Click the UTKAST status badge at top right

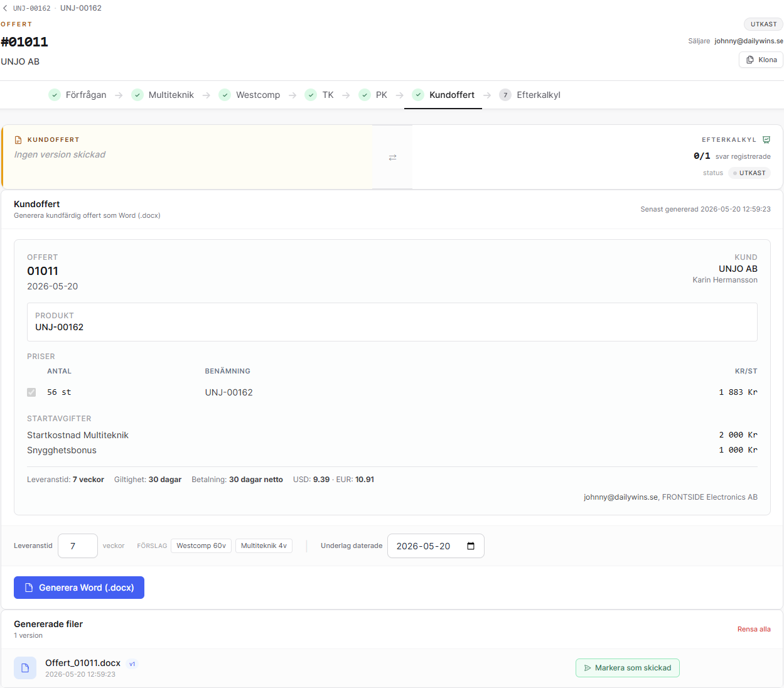tap(764, 24)
